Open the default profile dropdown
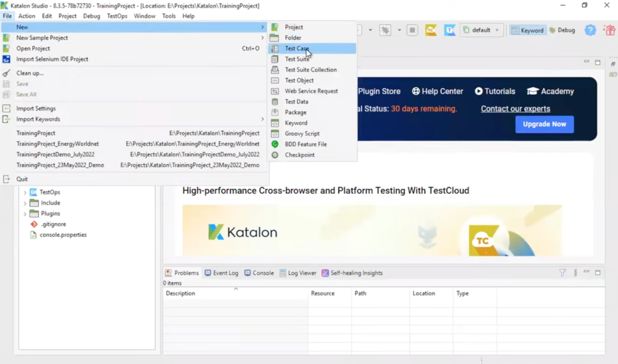 [x=482, y=30]
